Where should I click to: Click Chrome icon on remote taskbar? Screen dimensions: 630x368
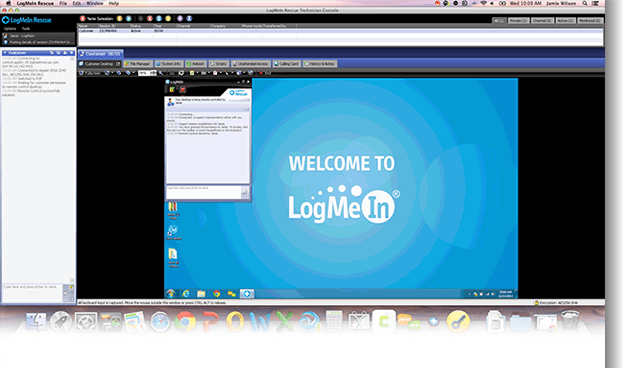217,294
